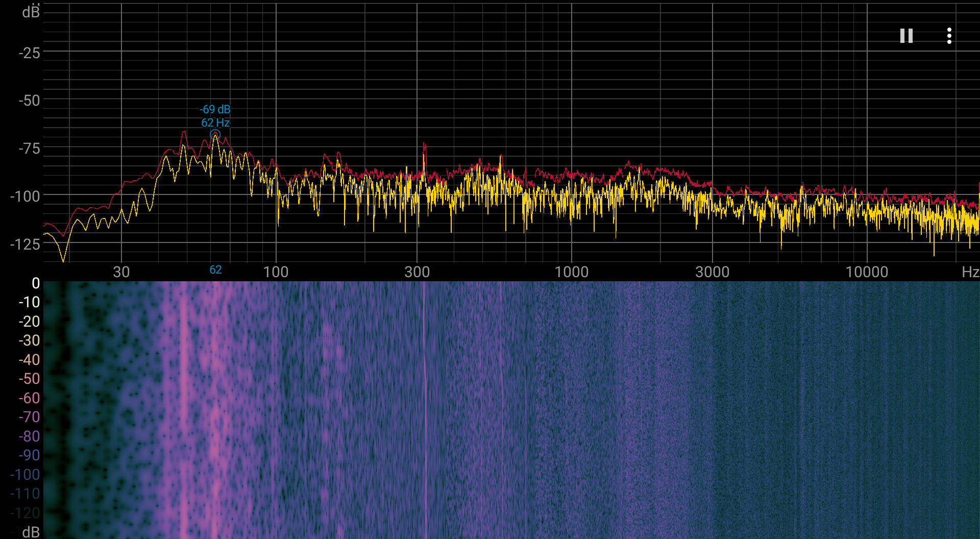Click the '10000' Hz axis label
980x539 pixels.
point(867,272)
